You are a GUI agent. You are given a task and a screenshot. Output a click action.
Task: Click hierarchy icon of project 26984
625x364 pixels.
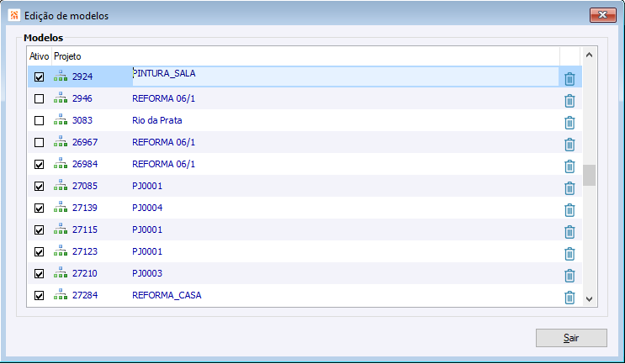[x=61, y=163]
